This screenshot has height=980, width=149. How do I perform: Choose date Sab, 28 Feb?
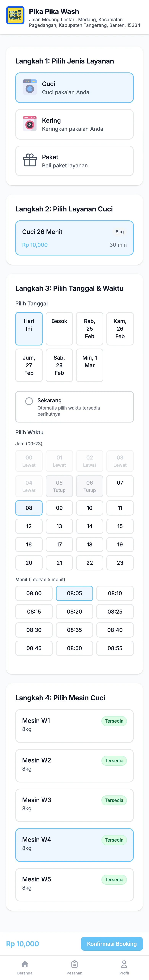click(x=59, y=365)
